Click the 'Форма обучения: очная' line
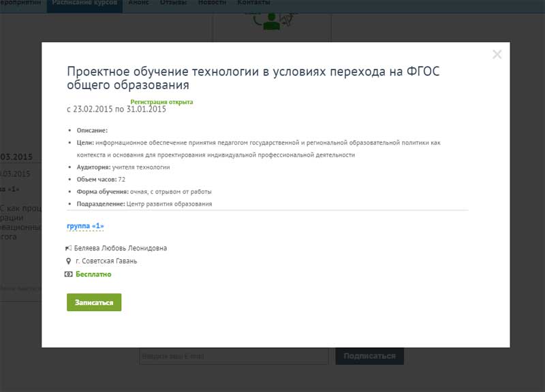The height and width of the screenshot is (392, 545). click(144, 192)
